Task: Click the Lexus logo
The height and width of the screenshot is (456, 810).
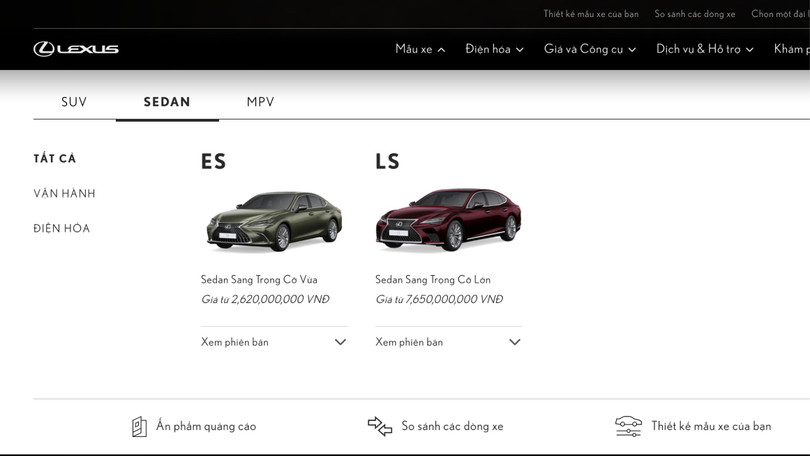Action: (76, 49)
